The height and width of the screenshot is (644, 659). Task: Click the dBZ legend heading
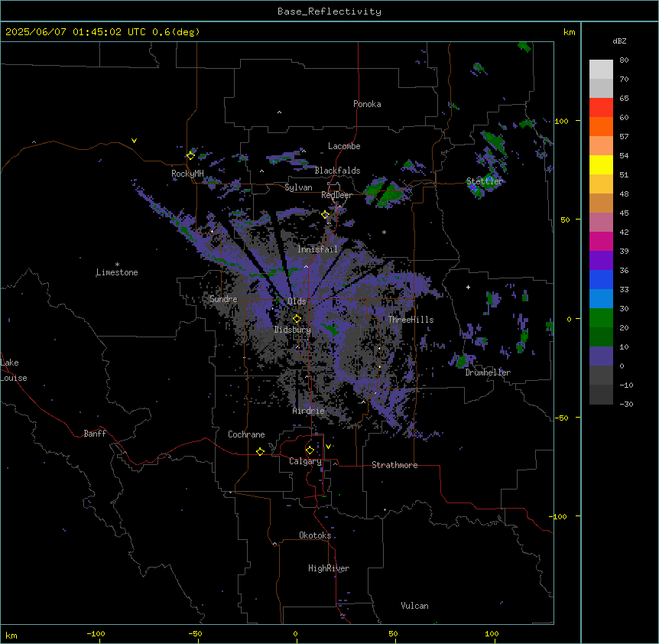[x=619, y=41]
